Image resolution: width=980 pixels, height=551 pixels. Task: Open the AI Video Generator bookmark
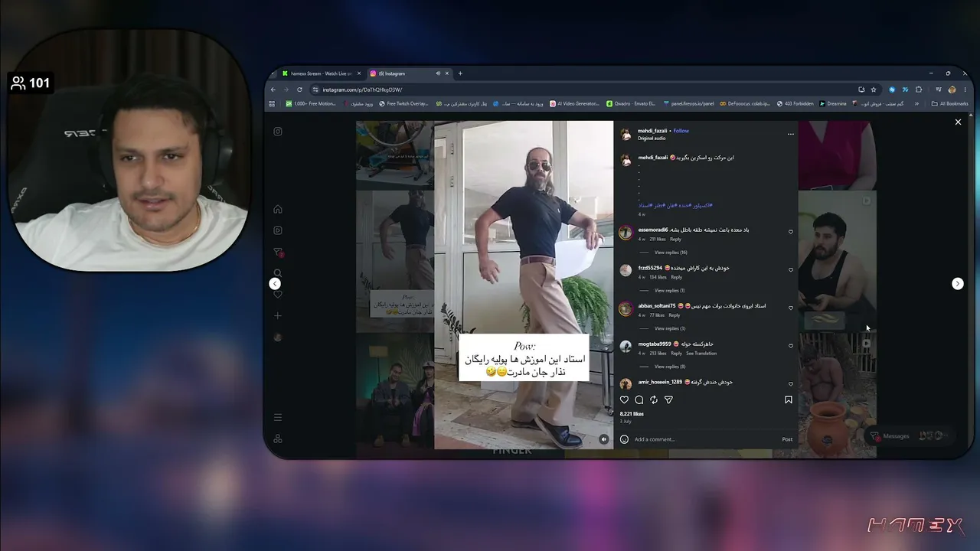coord(575,103)
